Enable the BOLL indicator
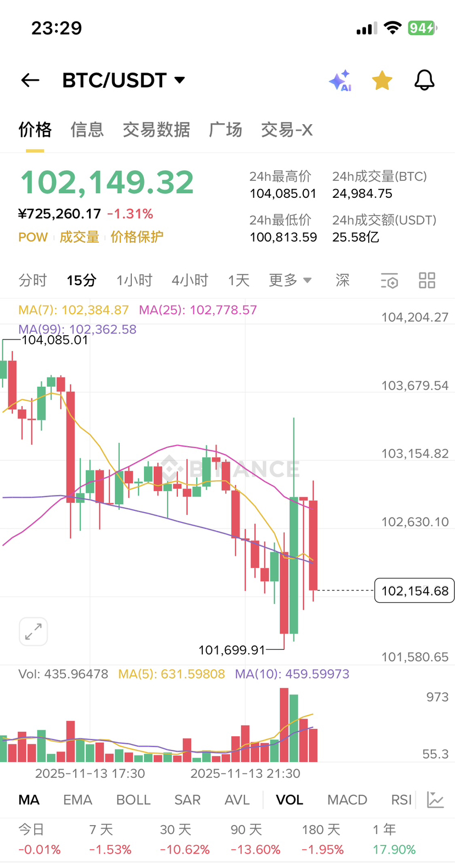 tap(134, 800)
